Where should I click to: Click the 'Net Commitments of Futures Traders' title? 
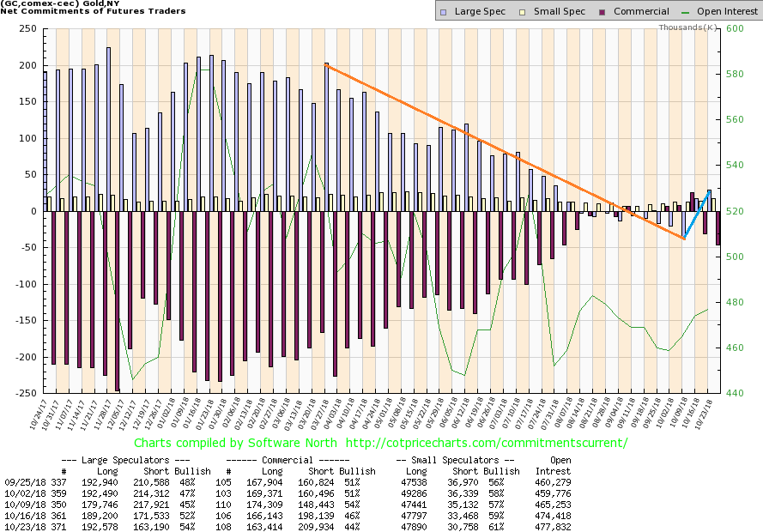(93, 10)
